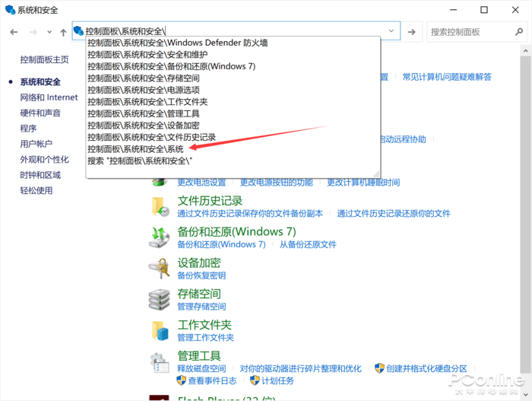Click the address bar path text
532x401 pixels.
pos(125,31)
